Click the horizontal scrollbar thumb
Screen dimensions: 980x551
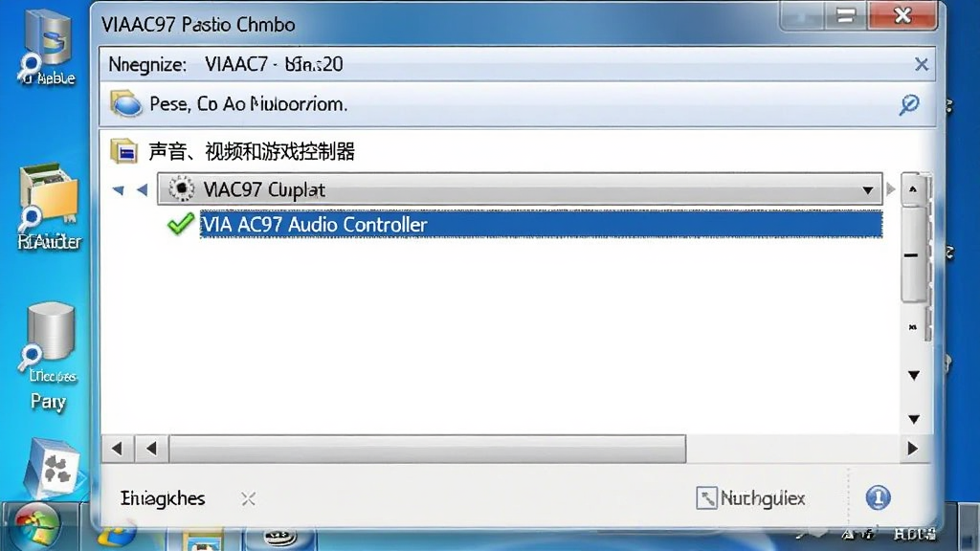[x=428, y=449]
